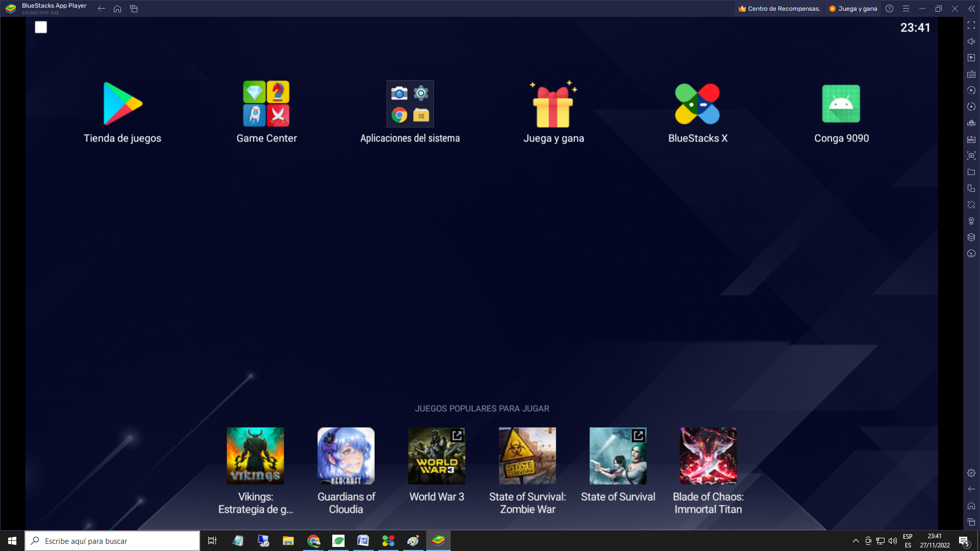Open the recent apps icon in the title bar
The height and width of the screenshot is (551, 980).
[x=134, y=9]
